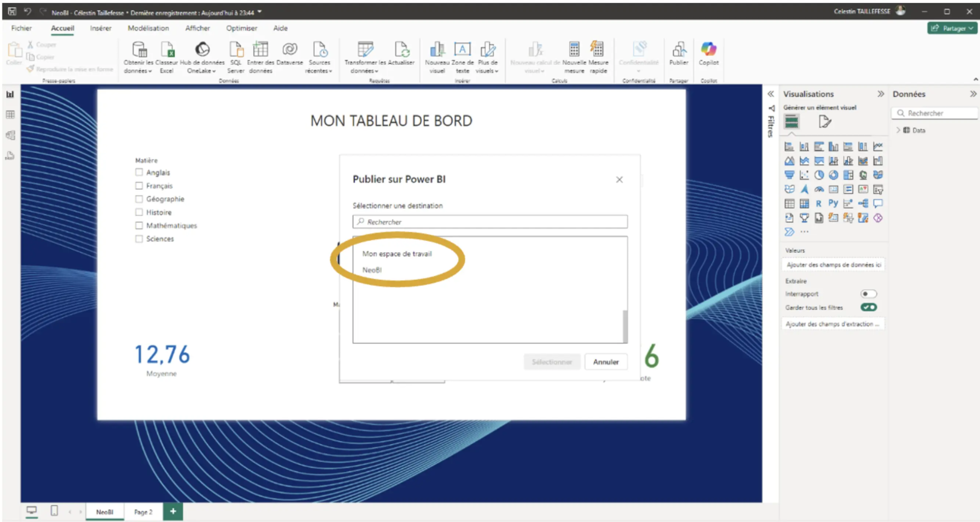Click the save icon in title bar
980x522 pixels.
click(x=12, y=11)
